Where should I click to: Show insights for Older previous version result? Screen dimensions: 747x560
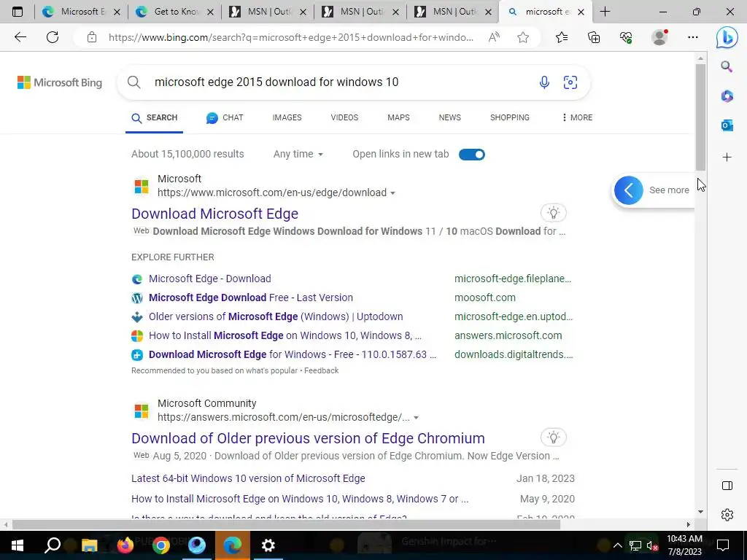553,437
